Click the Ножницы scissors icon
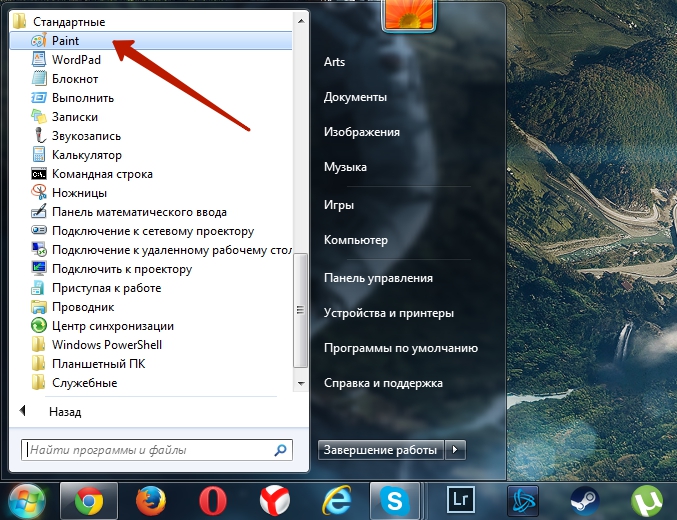 tap(39, 193)
